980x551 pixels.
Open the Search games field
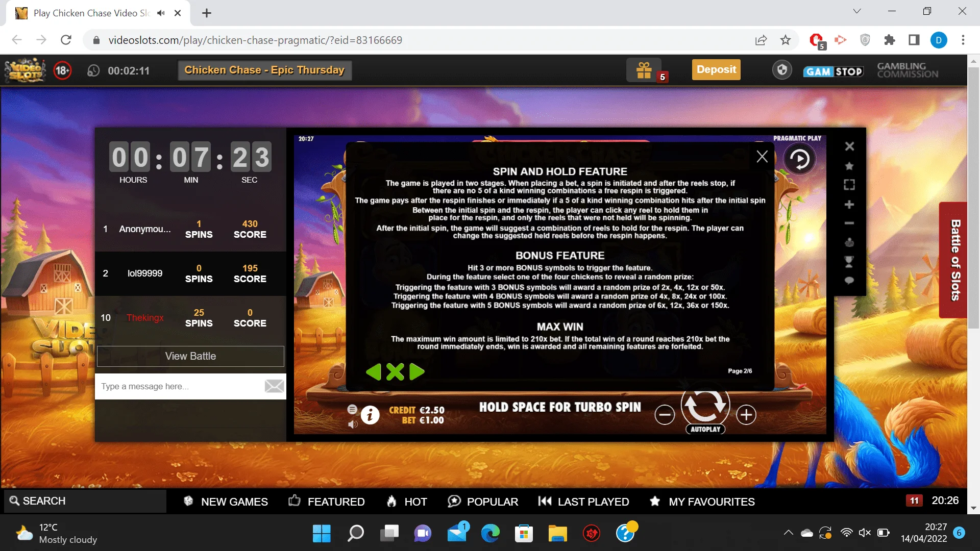point(85,501)
